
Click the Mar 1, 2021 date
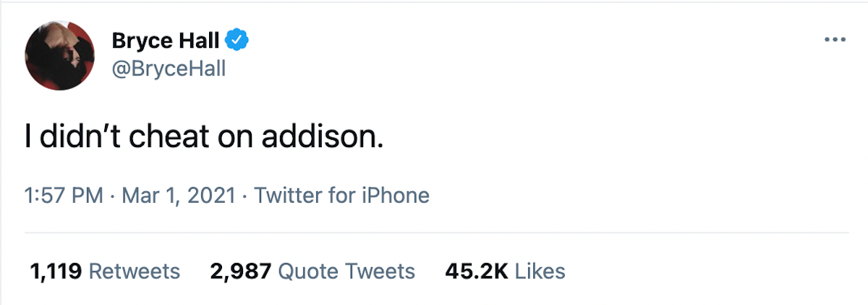pyautogui.click(x=179, y=196)
